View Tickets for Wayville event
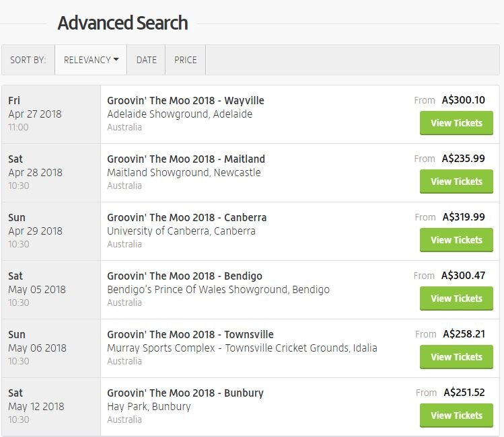Image resolution: width=504 pixels, height=437 pixels. [x=456, y=123]
